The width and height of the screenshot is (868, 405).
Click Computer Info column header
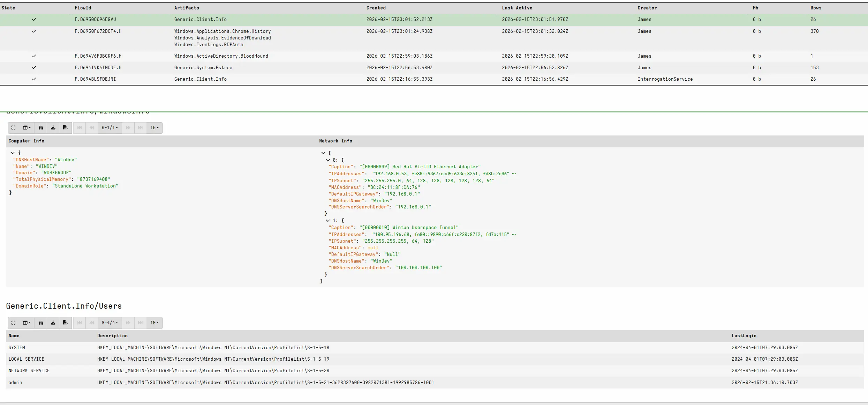pos(27,141)
